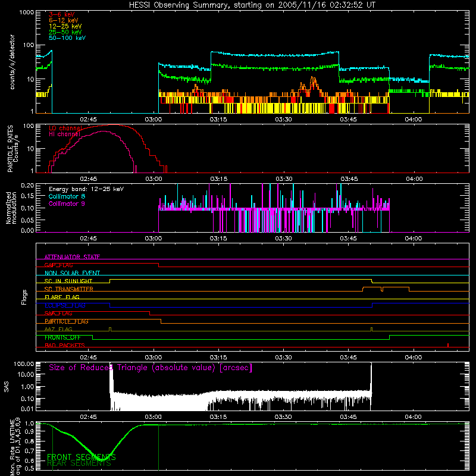Click the counts/s/detector axis label
This screenshot has width=476, height=476.
click(12, 62)
